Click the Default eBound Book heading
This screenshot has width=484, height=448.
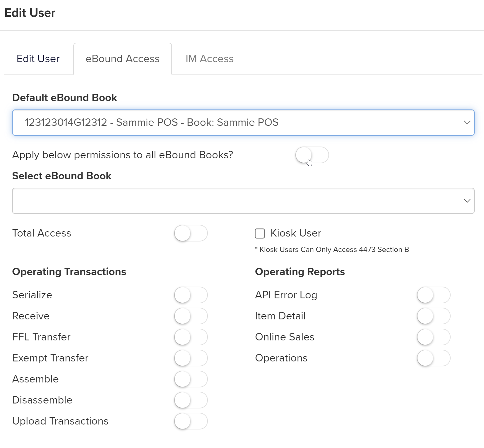(65, 98)
